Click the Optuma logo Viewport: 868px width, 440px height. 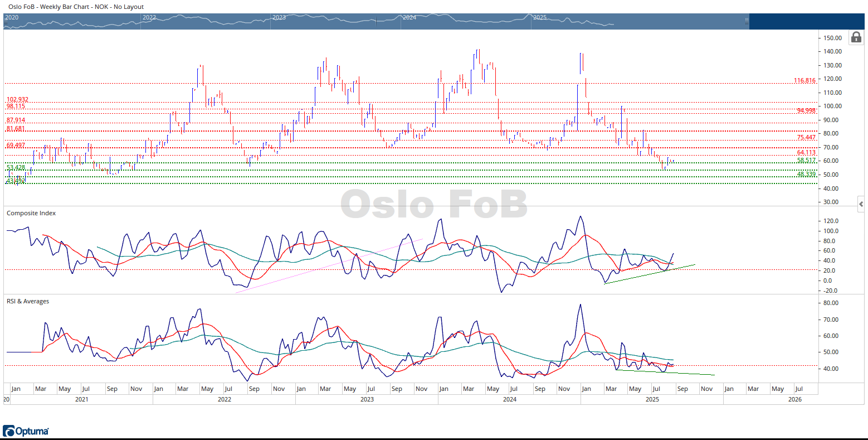tap(26, 431)
